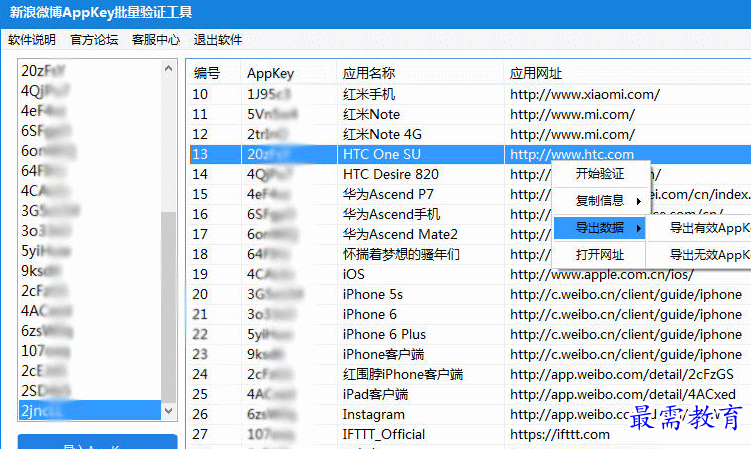Viewport: 751px width, 449px height.
Task: Click 导出有效AppKey submenu entry
Action: click(710, 228)
